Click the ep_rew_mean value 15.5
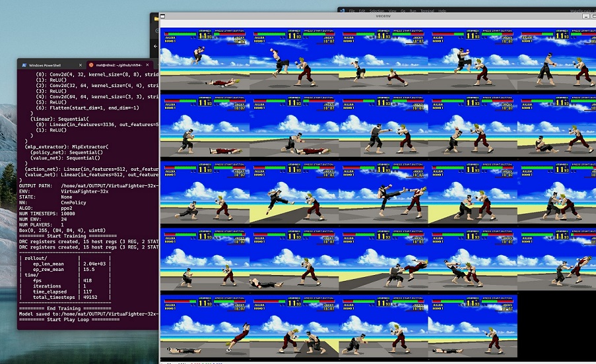 point(88,270)
